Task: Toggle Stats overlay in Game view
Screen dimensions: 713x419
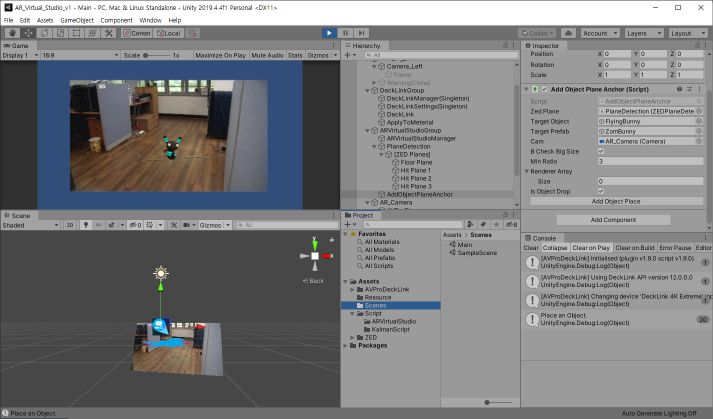Action: (295, 55)
